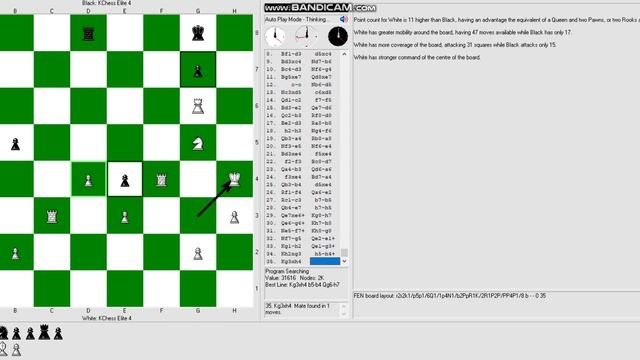Click the captured black queen in the tray
This screenshot has width=640, height=360.
[44, 332]
